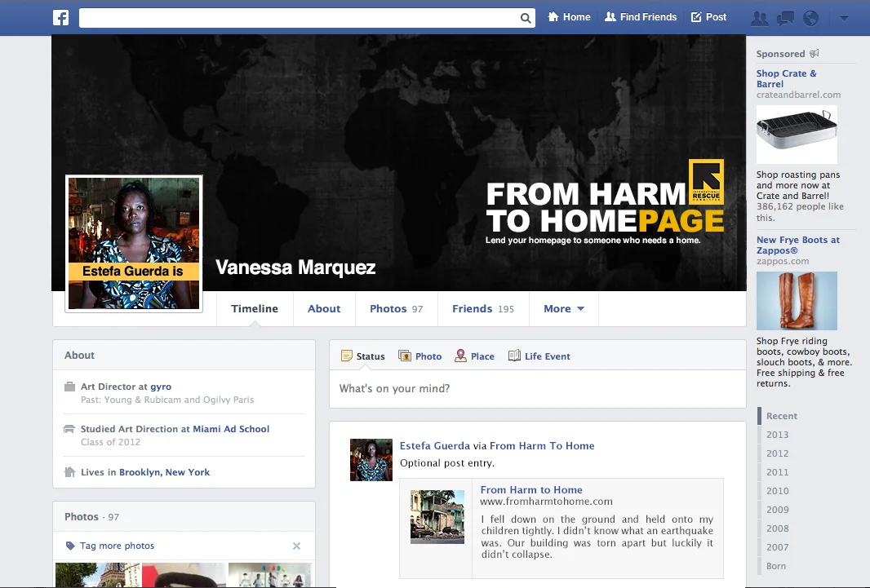Click the earthquake building article thumbnail

pyautogui.click(x=437, y=516)
